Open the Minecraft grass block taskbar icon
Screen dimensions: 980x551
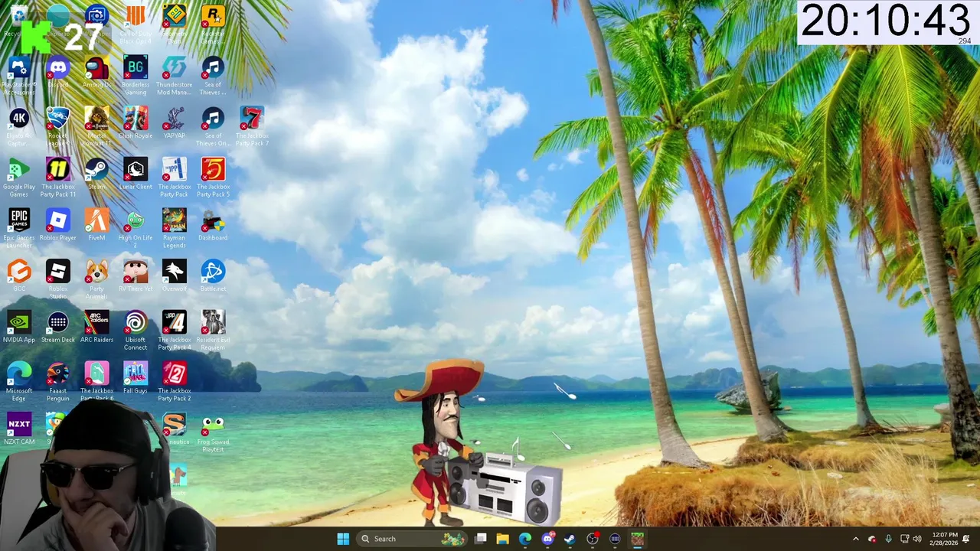tap(637, 539)
